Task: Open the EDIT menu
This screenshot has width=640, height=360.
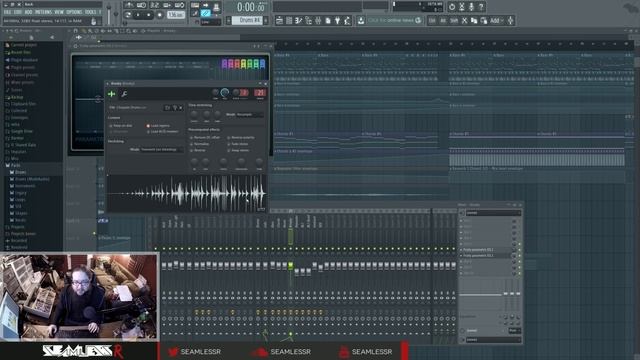Action: coord(18,12)
